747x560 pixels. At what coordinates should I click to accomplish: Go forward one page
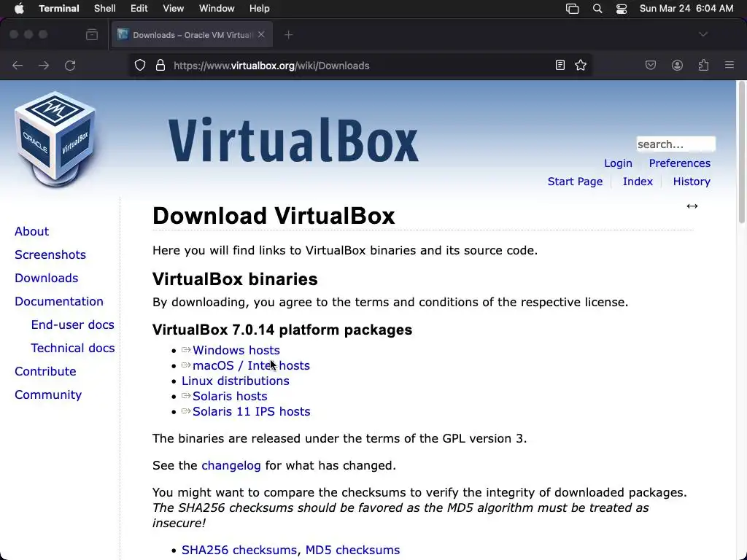coord(44,65)
